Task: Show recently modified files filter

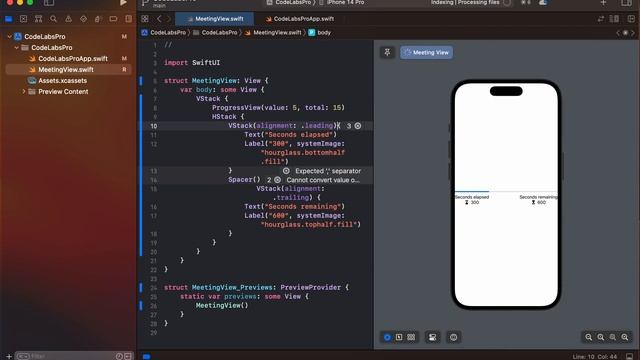Action: pos(119,356)
